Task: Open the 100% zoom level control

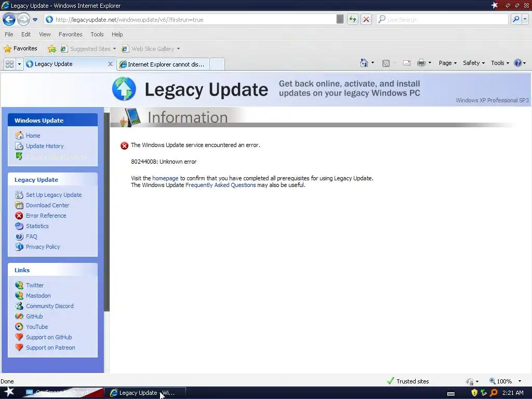Action: click(x=504, y=381)
